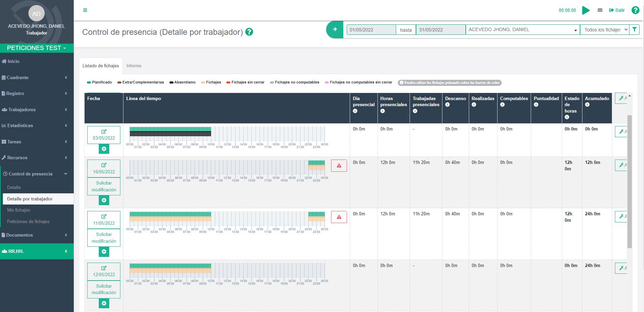Switch to the Informe tab
The height and width of the screenshot is (312, 644).
(134, 66)
